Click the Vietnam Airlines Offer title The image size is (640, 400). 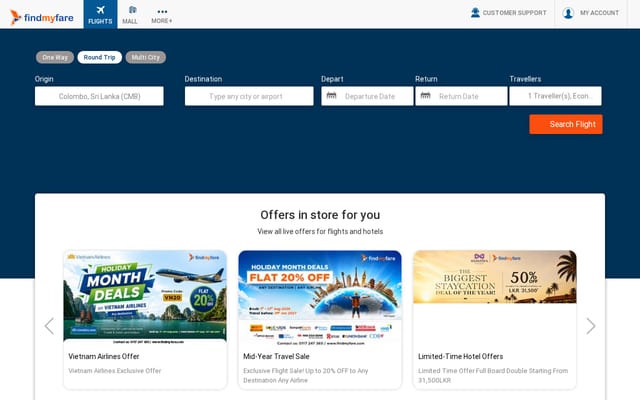coord(104,356)
